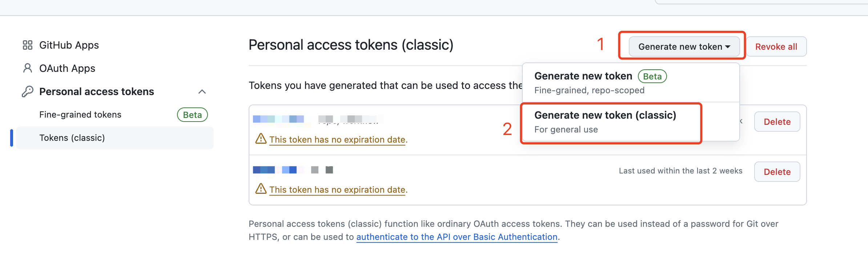Click the Revoke all button

pos(776,46)
